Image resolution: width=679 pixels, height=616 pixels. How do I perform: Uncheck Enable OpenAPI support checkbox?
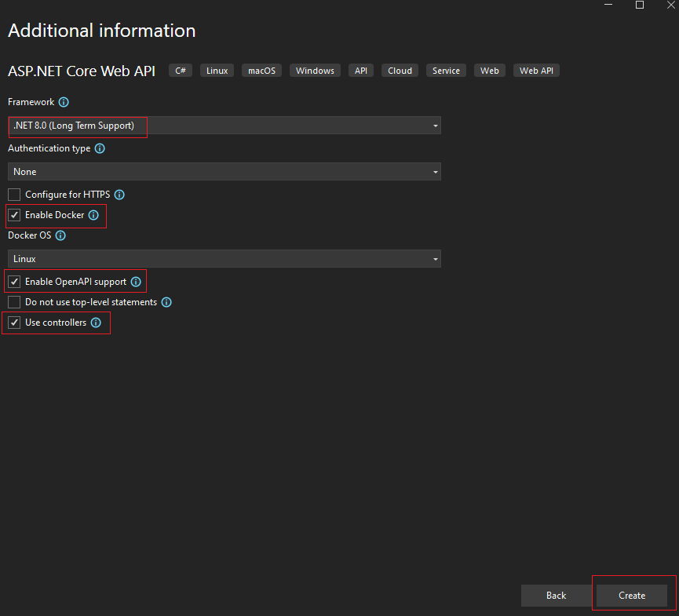tap(14, 282)
